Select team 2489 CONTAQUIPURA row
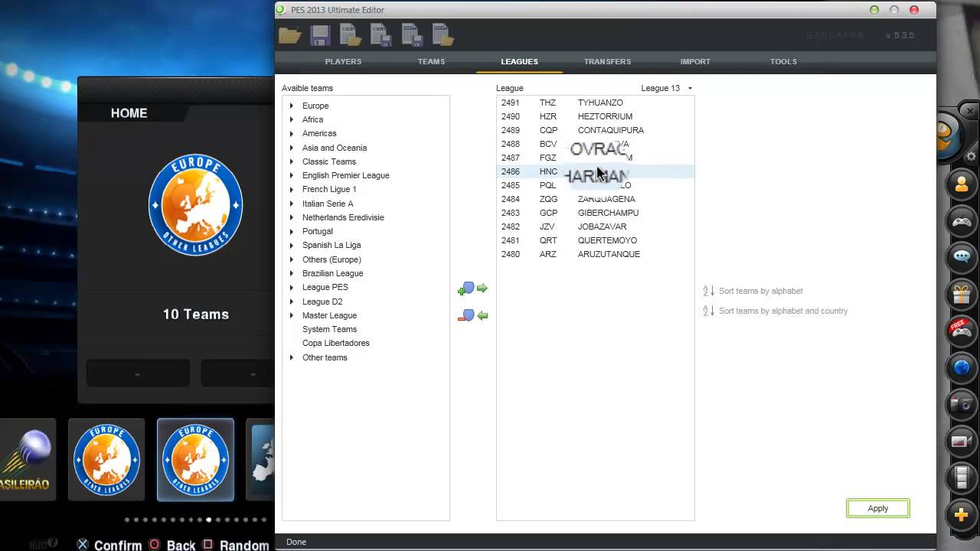Image resolution: width=980 pixels, height=551 pixels. [x=596, y=130]
